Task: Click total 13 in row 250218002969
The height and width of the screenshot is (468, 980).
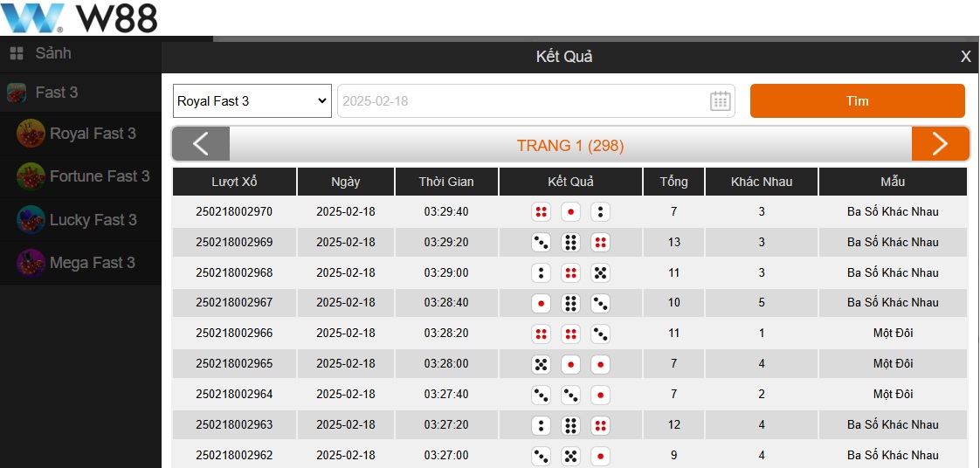Action: [x=673, y=242]
